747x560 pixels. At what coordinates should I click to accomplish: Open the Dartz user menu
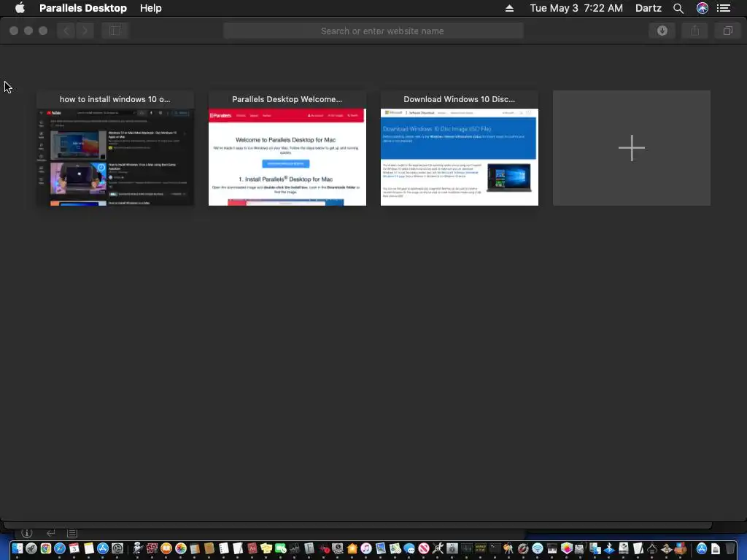(649, 8)
